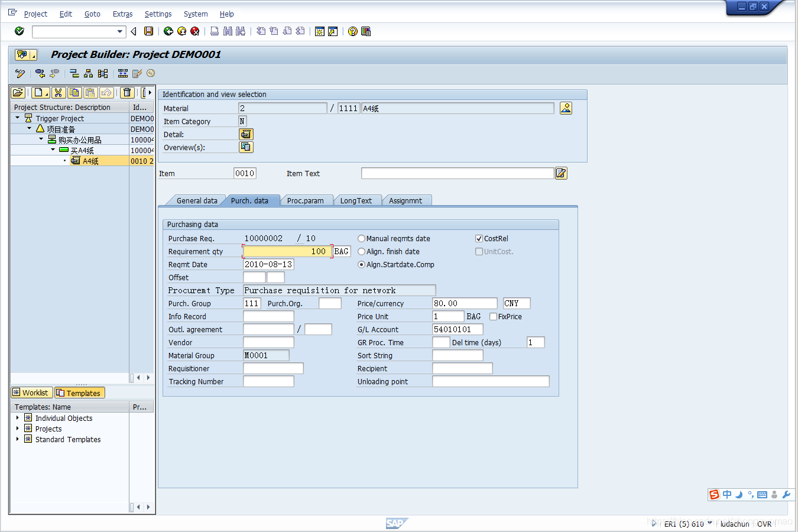This screenshot has height=532, width=798.
Task: Select Manual reqmts date radio button
Action: 361,239
